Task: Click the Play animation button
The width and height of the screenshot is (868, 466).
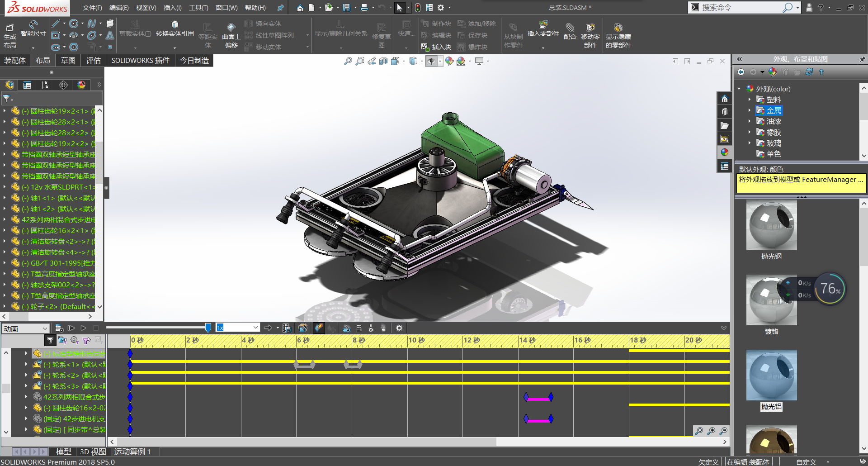Action: [x=83, y=328]
